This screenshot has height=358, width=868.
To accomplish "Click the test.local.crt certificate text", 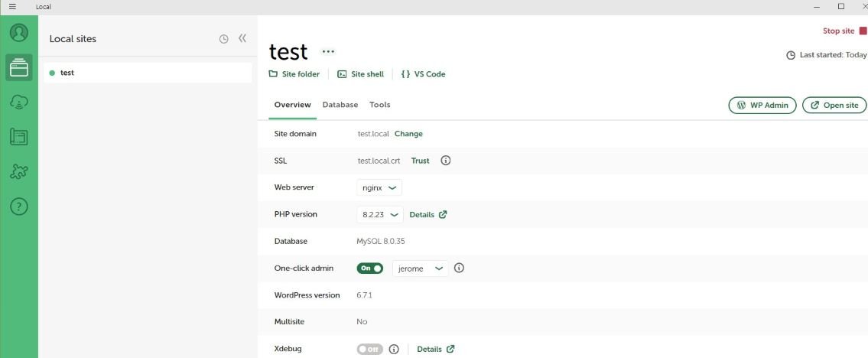I will click(x=379, y=161).
